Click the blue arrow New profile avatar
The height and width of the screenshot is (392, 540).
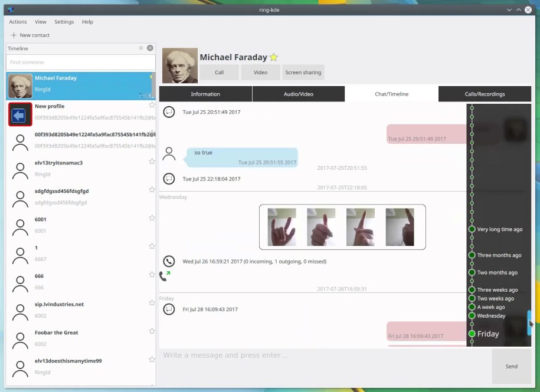click(20, 114)
